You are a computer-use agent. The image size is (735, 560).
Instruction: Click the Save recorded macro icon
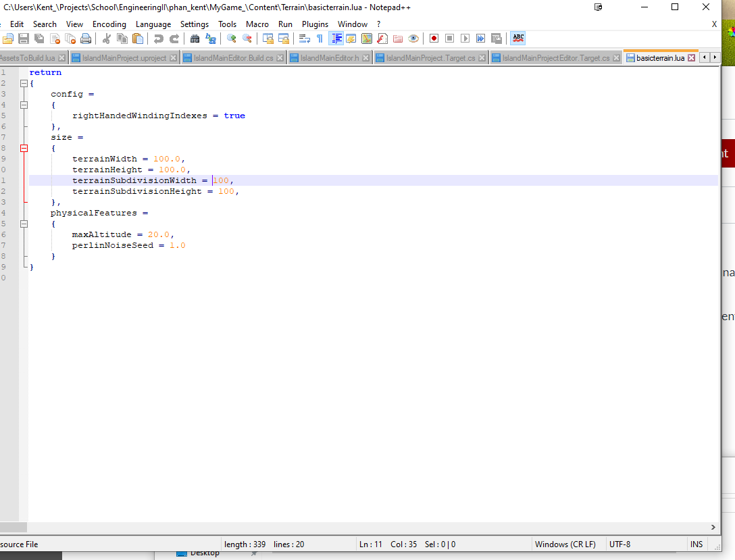tap(496, 39)
